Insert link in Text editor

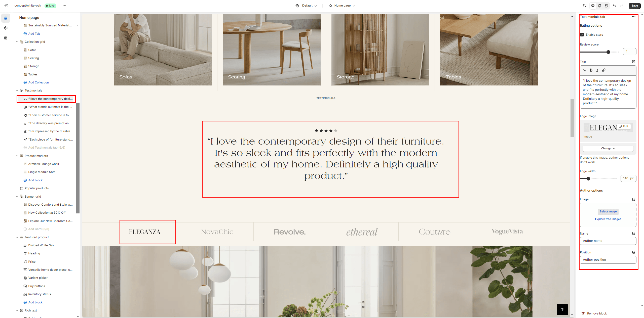[x=604, y=70]
